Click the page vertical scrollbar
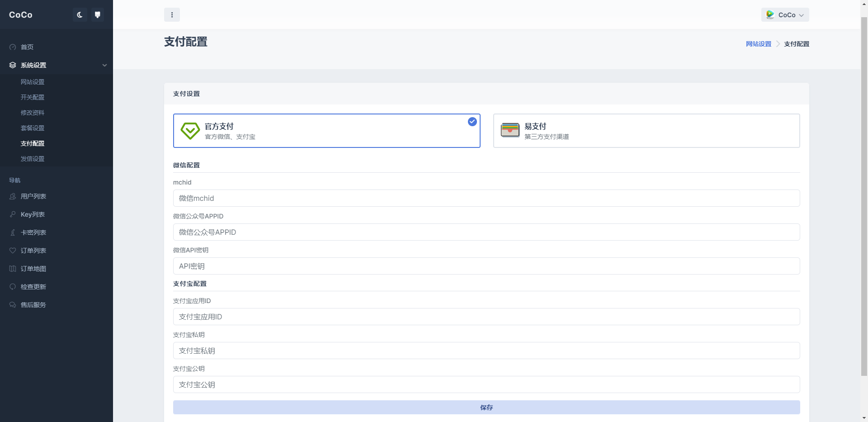The image size is (868, 422). pos(864,197)
